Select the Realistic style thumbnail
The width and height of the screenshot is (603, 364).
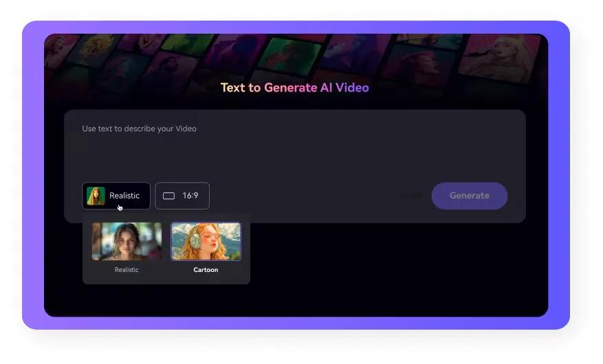click(127, 241)
